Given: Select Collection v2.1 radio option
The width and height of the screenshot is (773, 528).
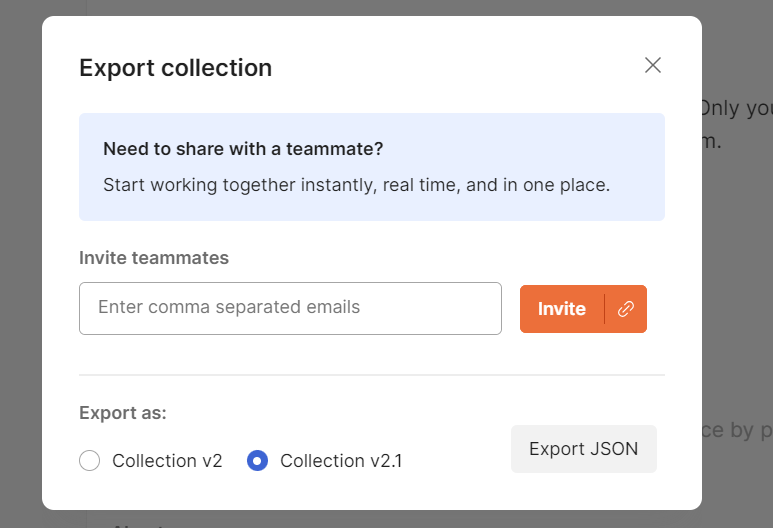Looking at the screenshot, I should click(257, 460).
